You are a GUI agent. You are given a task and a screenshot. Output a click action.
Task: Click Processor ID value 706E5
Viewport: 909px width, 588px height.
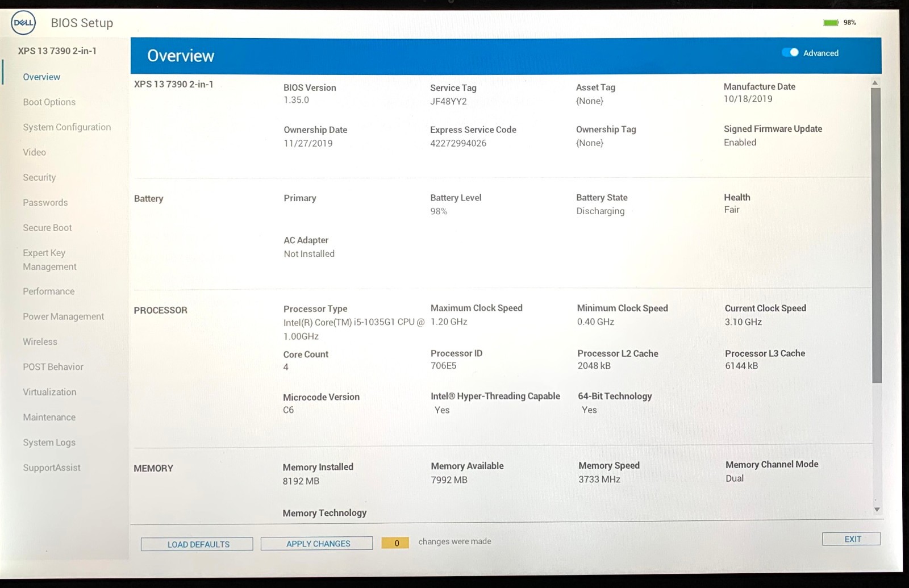(x=443, y=366)
